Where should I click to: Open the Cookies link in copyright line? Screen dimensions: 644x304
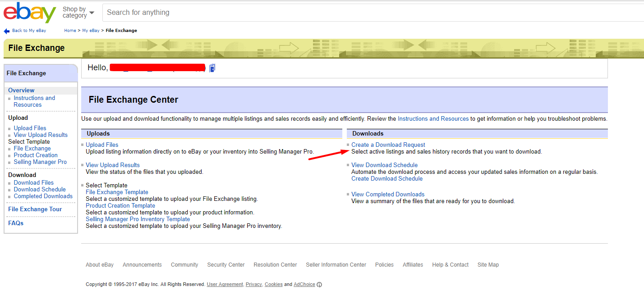[x=273, y=285]
